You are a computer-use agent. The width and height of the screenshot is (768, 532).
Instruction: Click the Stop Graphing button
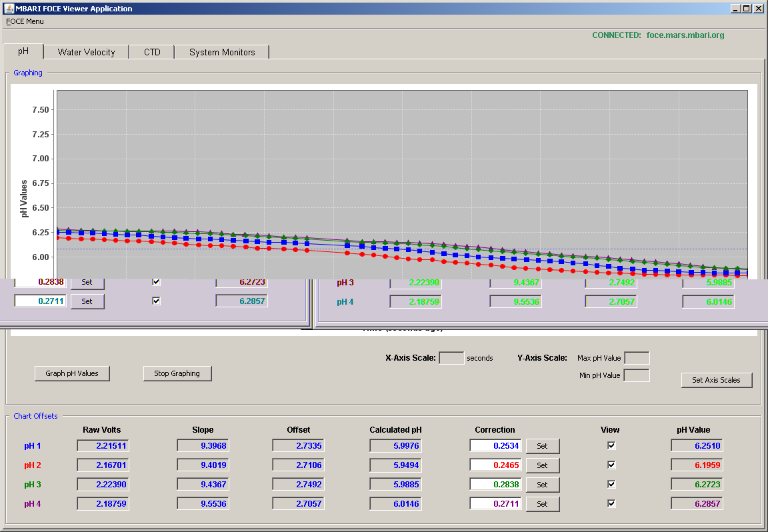point(177,373)
